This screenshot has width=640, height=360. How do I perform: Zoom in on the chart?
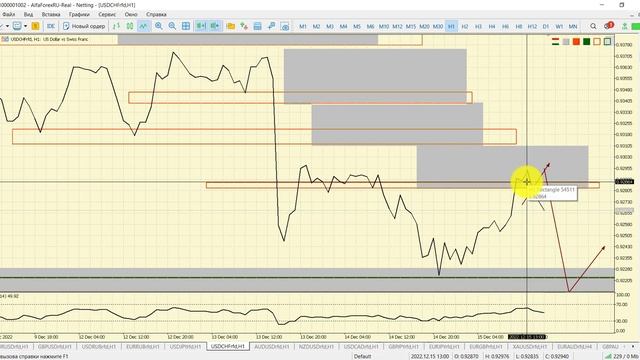(x=159, y=26)
